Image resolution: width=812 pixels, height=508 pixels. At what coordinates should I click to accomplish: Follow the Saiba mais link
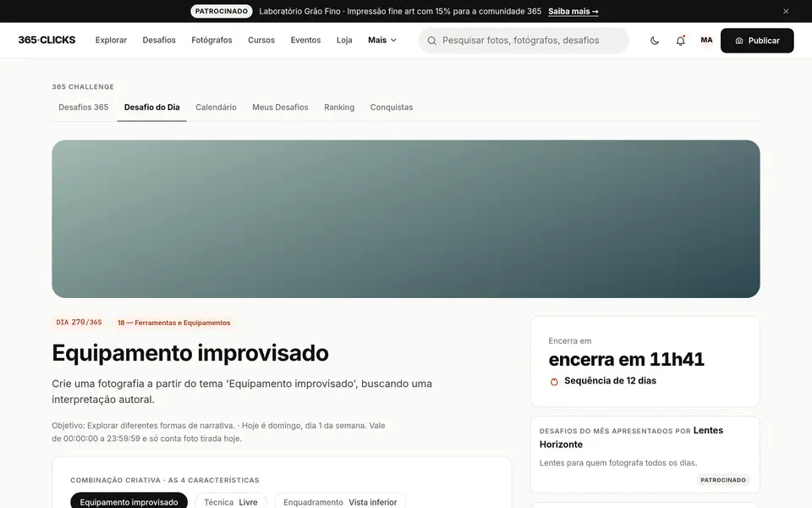pos(573,11)
